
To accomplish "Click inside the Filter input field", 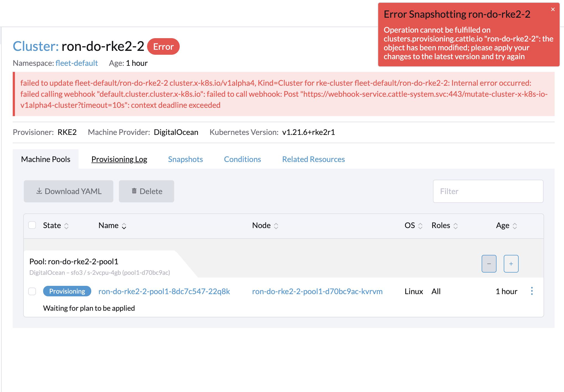I will [488, 191].
